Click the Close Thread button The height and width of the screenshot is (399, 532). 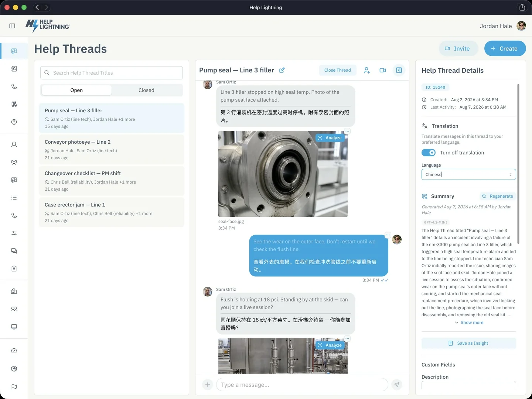337,70
